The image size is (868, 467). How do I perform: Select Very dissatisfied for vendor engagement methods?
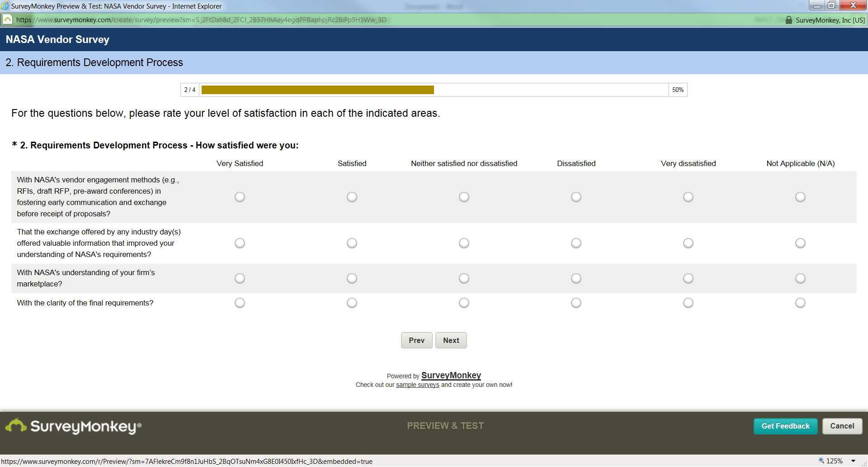tap(688, 197)
